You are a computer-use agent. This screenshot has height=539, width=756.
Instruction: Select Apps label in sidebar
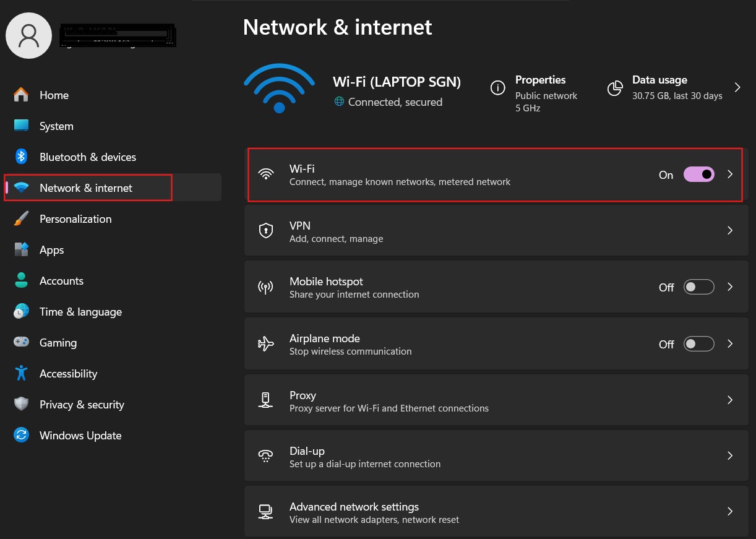click(52, 250)
